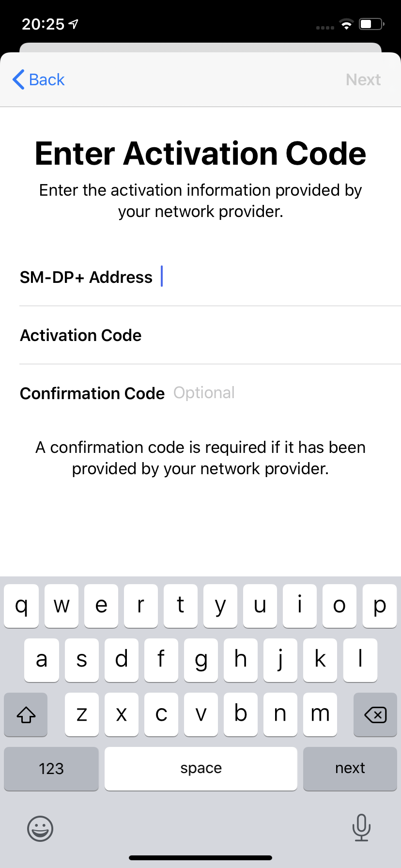Tap the Wi-Fi indicator in the status bar
The image size is (401, 868).
pos(346,24)
